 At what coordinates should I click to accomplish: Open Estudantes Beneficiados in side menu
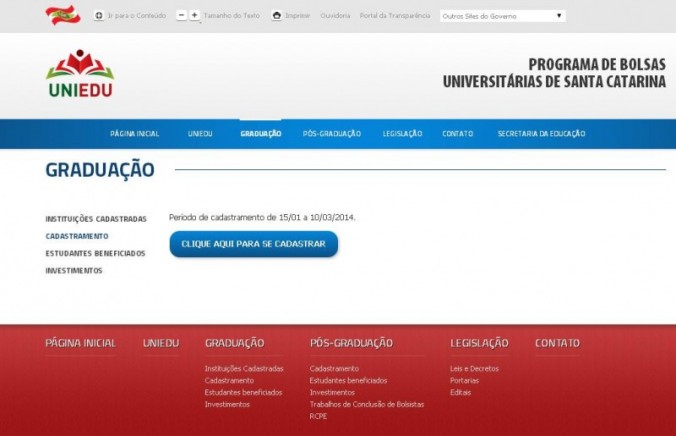[95, 253]
